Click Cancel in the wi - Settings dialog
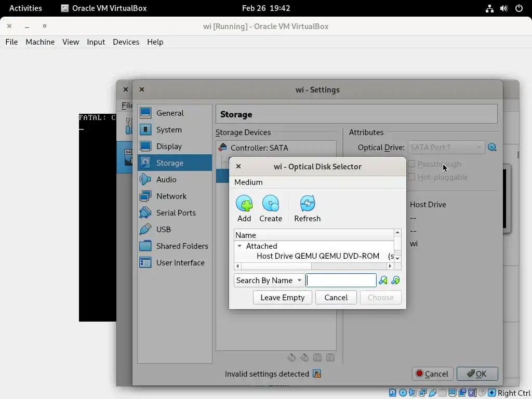 click(432, 374)
